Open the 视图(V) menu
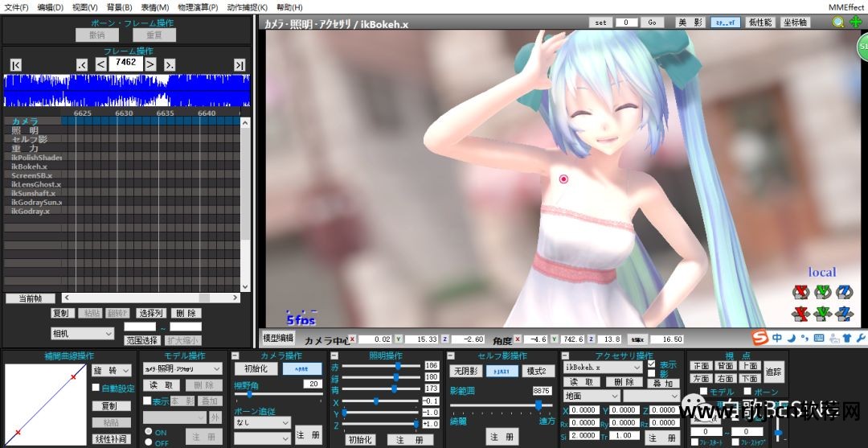868x448 pixels. [84, 7]
